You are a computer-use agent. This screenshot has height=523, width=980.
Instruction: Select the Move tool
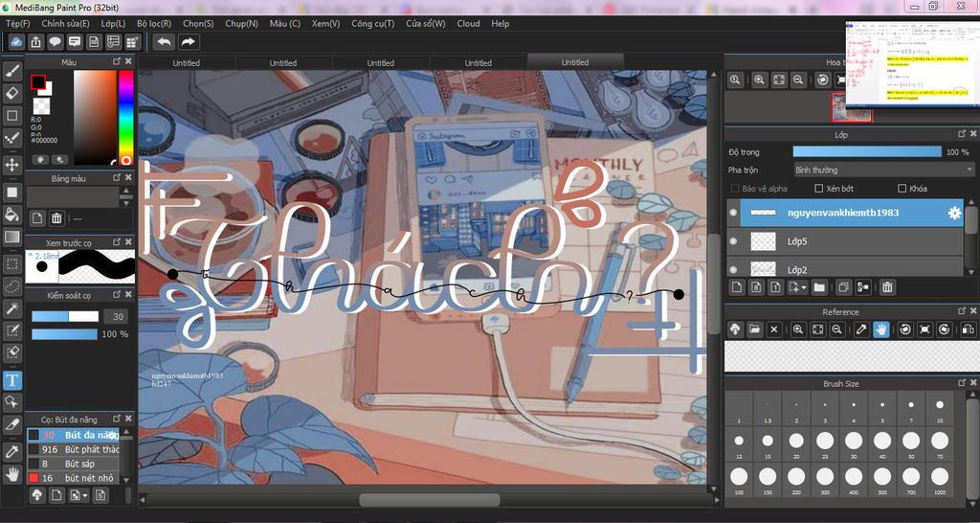[11, 165]
